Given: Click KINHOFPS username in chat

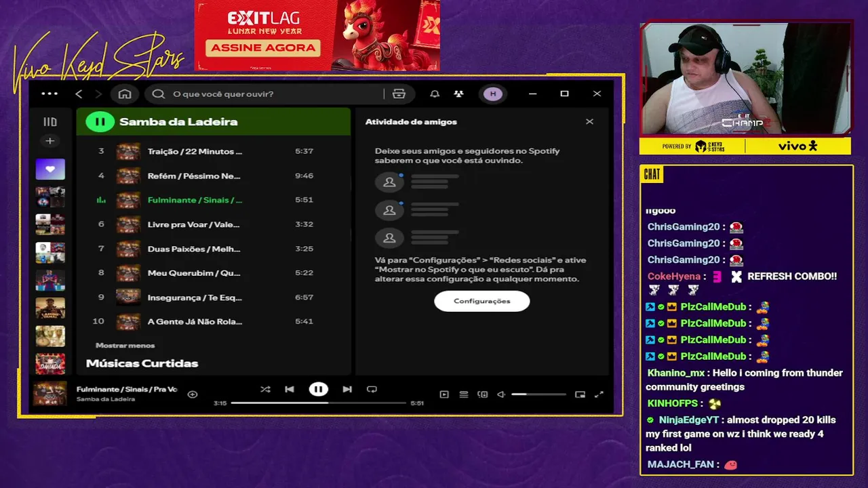Looking at the screenshot, I should tap(673, 404).
